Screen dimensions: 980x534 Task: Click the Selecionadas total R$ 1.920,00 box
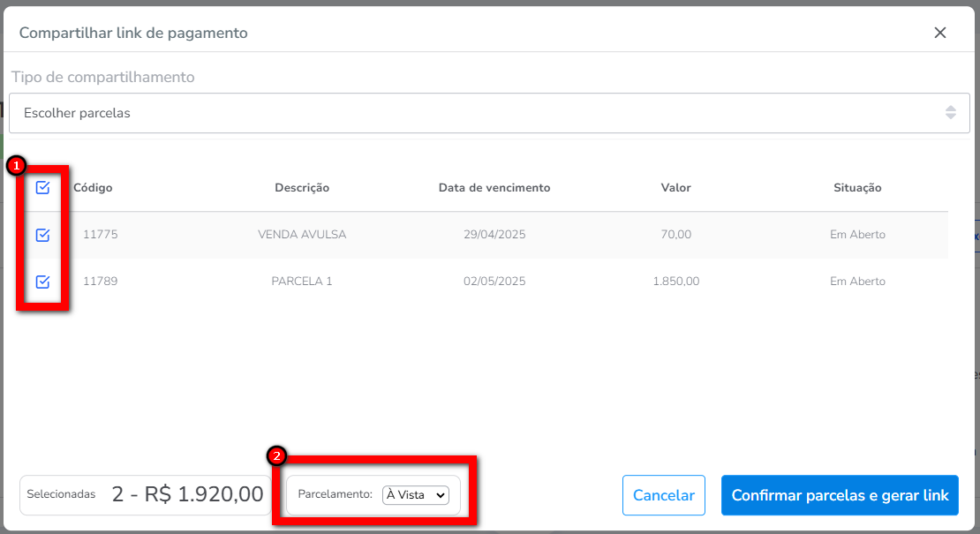(146, 495)
